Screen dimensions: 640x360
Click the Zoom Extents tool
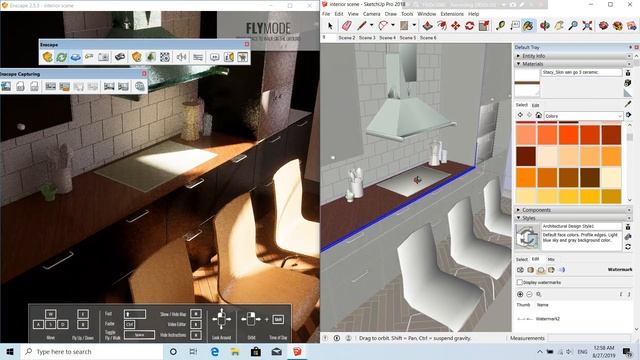point(587,26)
